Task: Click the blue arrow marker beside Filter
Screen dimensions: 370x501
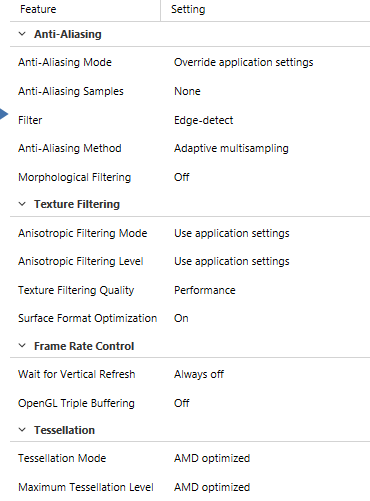Action: 4,114
